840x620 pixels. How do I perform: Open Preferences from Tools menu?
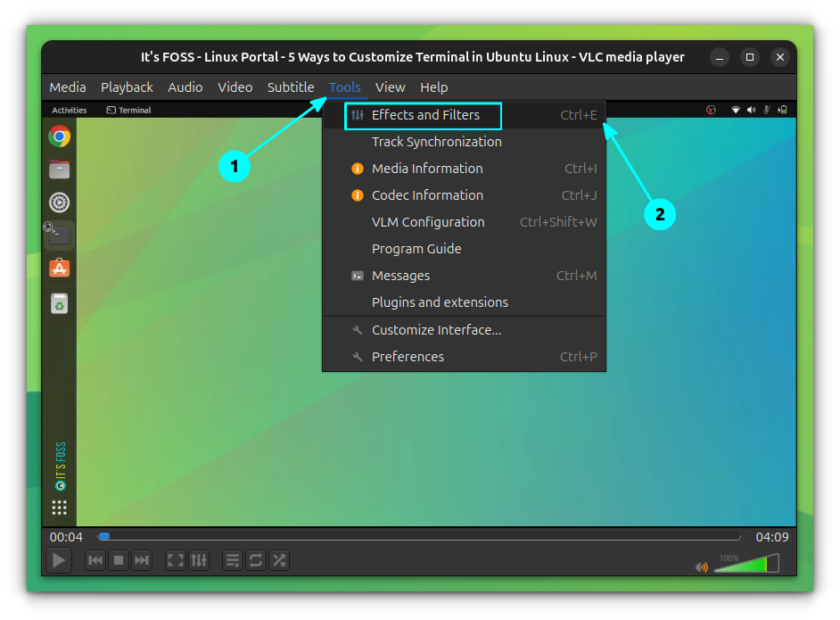pyautogui.click(x=464, y=357)
